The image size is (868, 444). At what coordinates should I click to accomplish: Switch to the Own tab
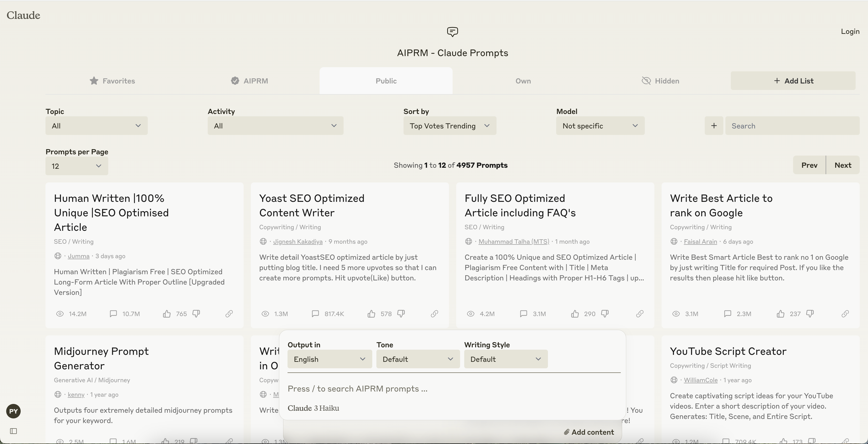[x=522, y=80]
